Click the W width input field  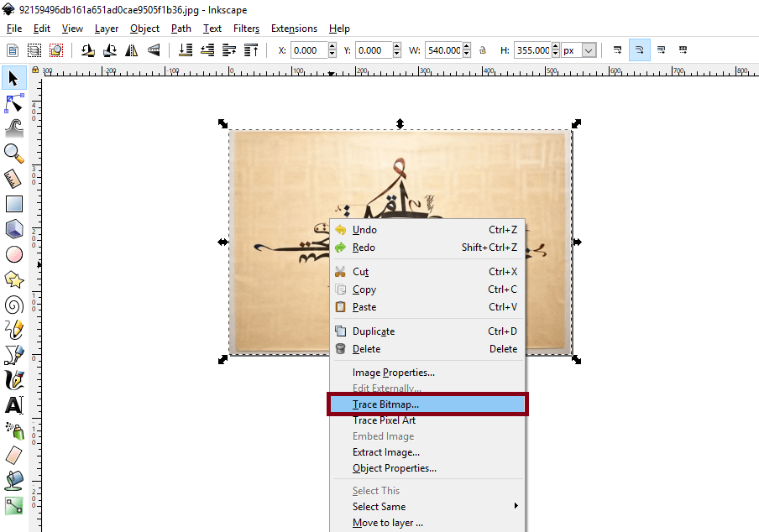[x=444, y=50]
